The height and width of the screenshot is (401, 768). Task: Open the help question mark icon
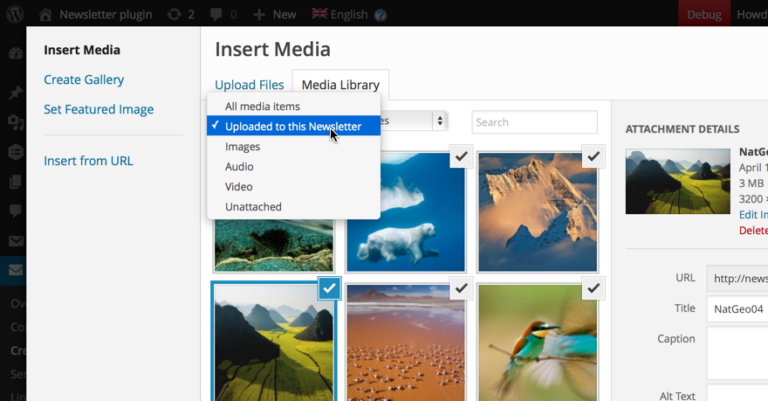click(x=380, y=15)
